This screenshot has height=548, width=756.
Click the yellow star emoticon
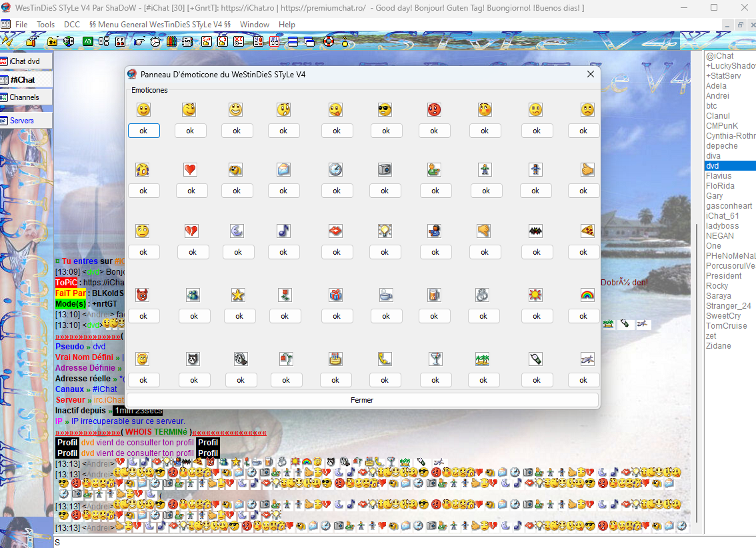point(238,295)
